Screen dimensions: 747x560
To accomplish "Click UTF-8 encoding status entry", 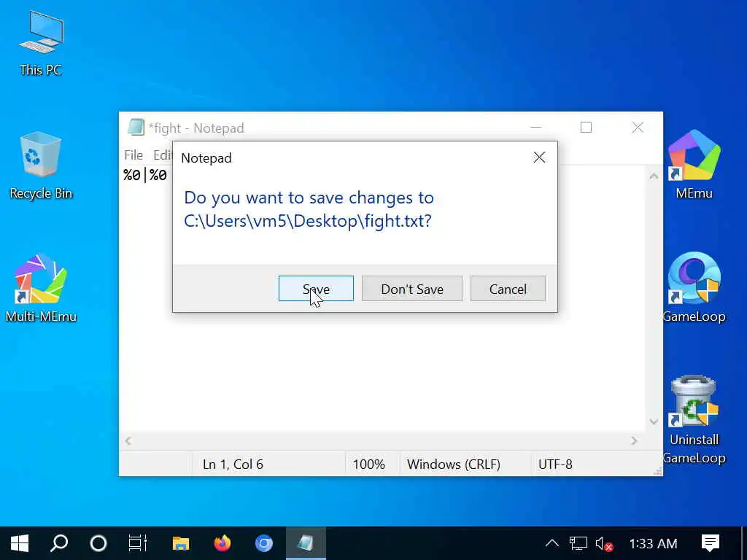I will (555, 464).
